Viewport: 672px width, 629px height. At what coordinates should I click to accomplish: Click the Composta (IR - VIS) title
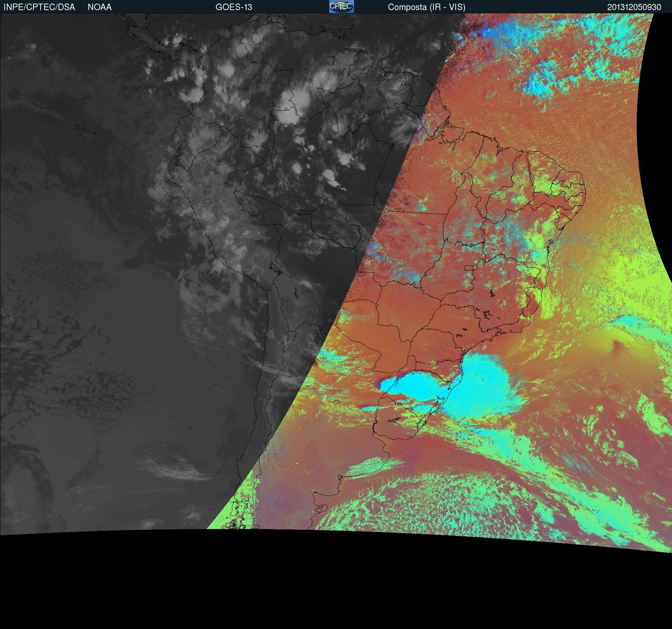coord(426,7)
